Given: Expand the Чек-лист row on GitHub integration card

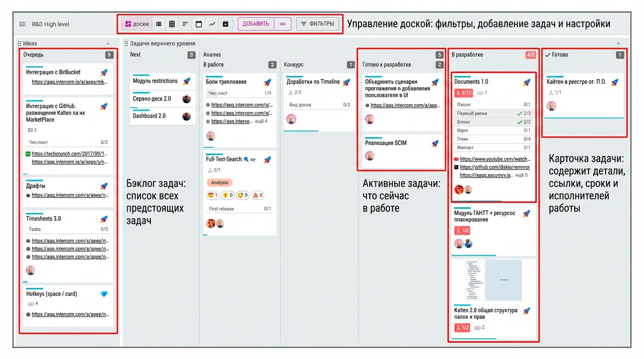Looking at the screenshot, I should (x=68, y=142).
